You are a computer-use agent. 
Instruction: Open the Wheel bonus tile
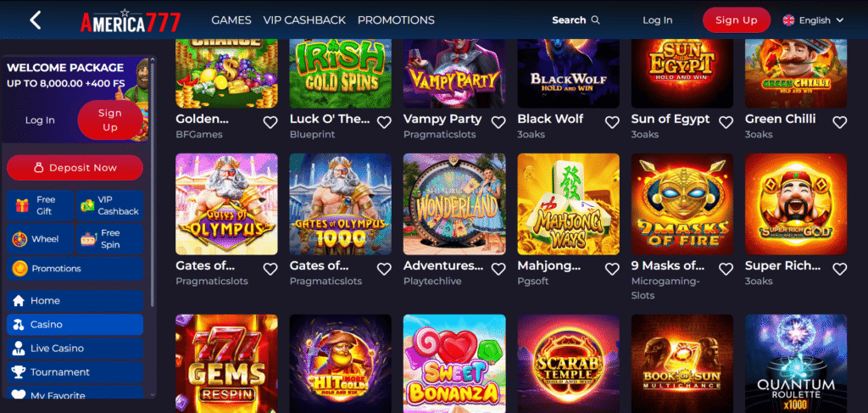[x=40, y=239]
